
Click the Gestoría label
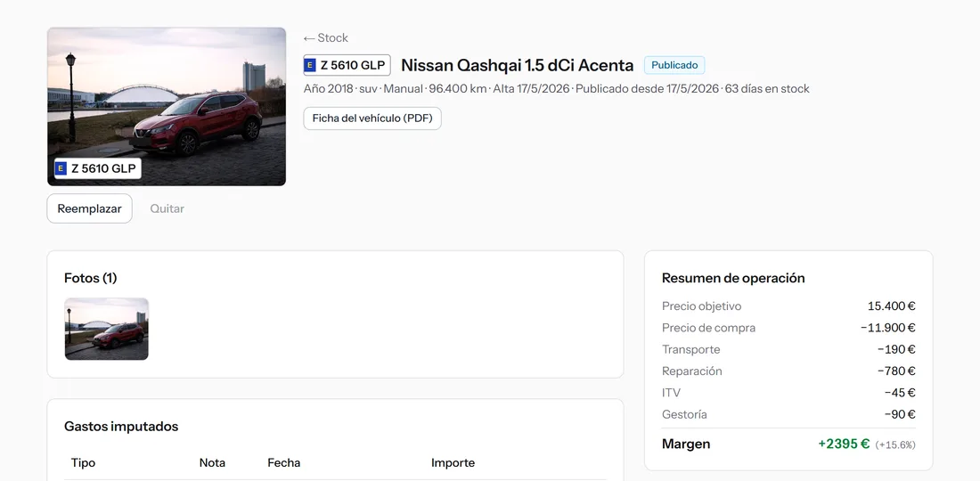pos(684,414)
